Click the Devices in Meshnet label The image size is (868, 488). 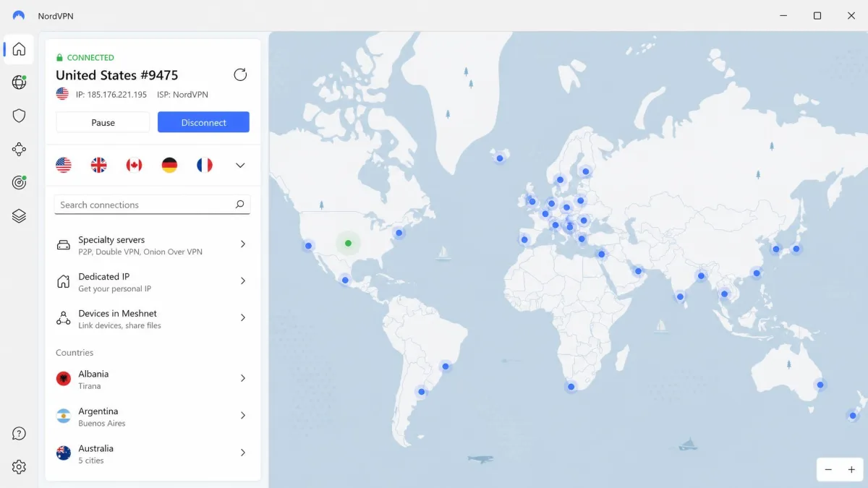(x=117, y=313)
